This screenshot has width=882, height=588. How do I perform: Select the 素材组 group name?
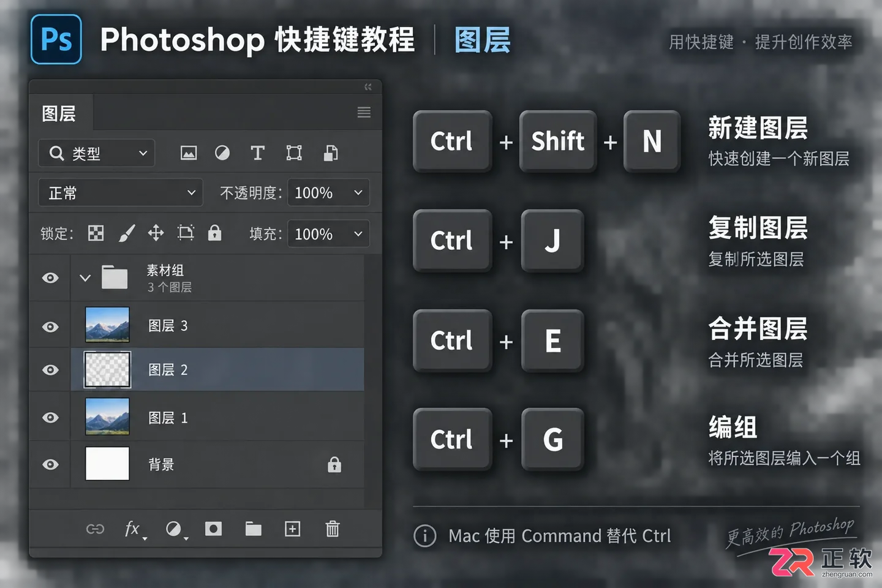pyautogui.click(x=165, y=270)
